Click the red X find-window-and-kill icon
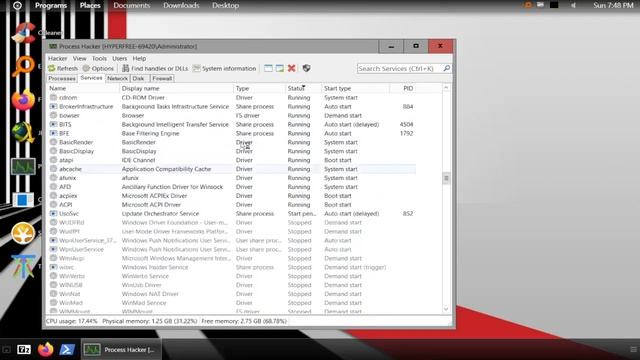The width and height of the screenshot is (640, 360). click(291, 68)
